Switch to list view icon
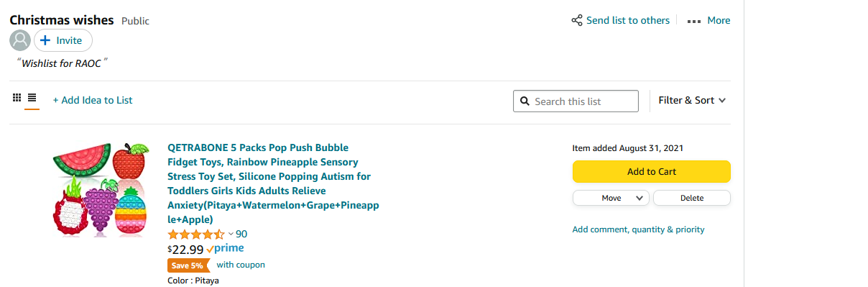 (32, 97)
